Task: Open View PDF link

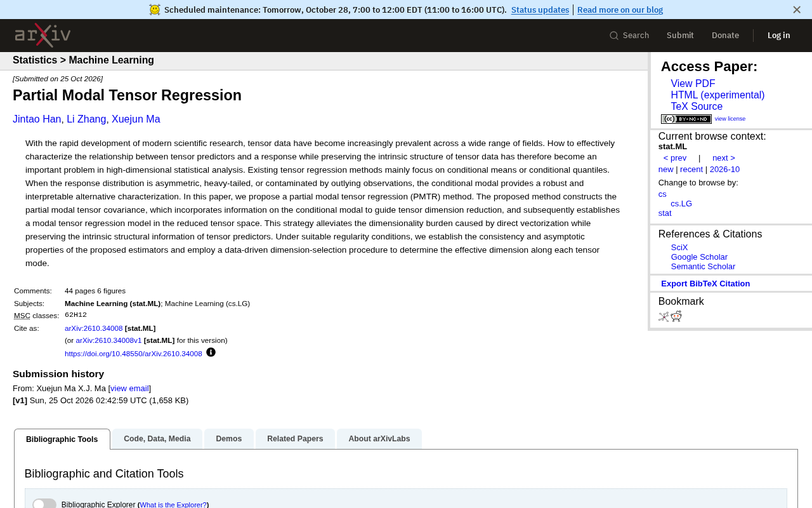Action: (x=693, y=84)
